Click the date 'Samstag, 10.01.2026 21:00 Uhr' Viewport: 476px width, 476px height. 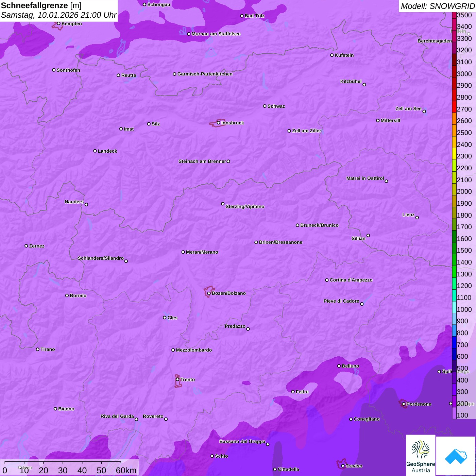click(59, 15)
